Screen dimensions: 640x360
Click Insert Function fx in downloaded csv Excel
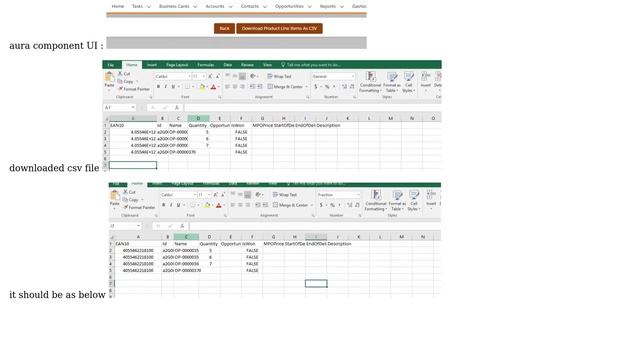pos(177,107)
